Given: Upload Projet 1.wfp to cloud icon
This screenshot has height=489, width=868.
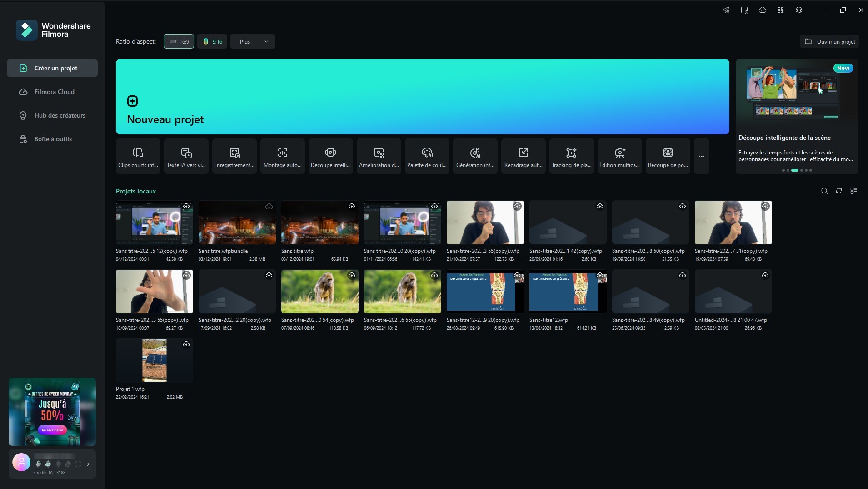Looking at the screenshot, I should (x=186, y=344).
